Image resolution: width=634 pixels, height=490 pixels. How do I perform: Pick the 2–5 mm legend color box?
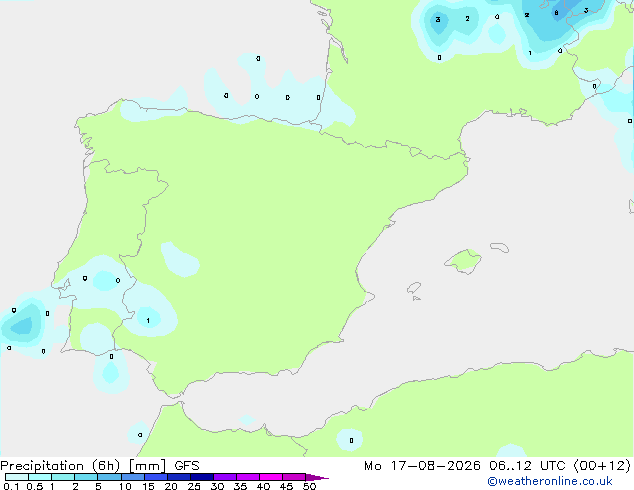tap(86, 477)
